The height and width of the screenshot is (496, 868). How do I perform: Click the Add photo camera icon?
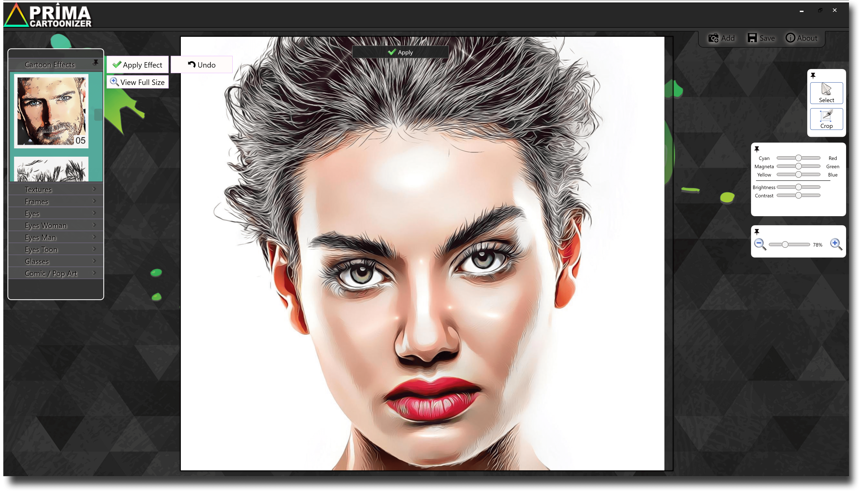(x=713, y=38)
